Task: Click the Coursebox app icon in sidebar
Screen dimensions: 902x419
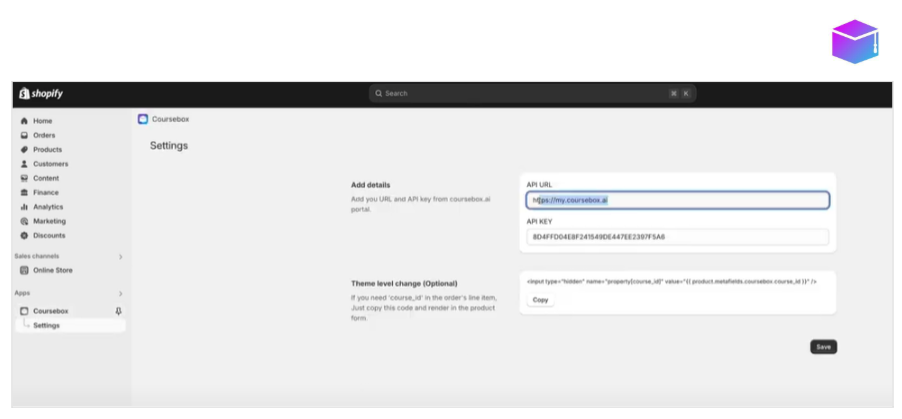Action: [24, 311]
